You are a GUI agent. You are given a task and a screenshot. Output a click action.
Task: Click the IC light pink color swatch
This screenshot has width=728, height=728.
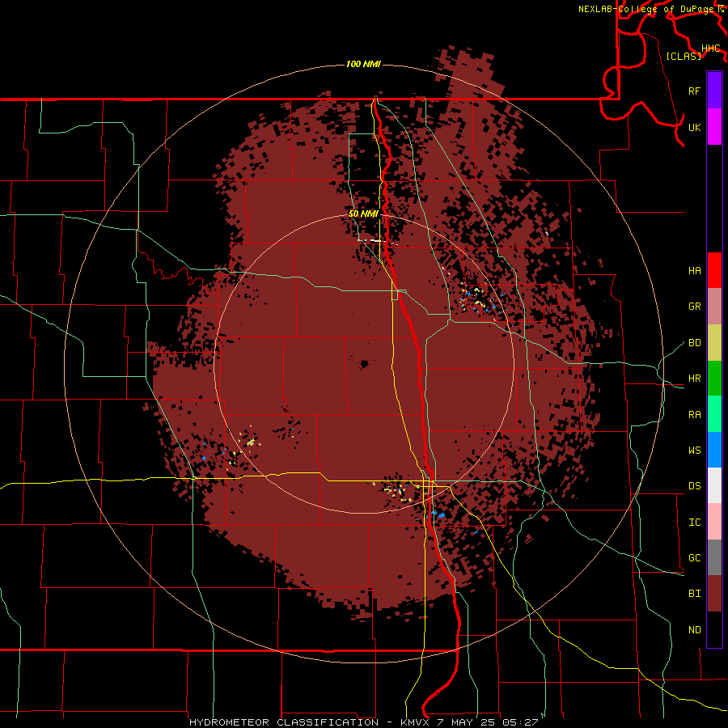point(714,522)
